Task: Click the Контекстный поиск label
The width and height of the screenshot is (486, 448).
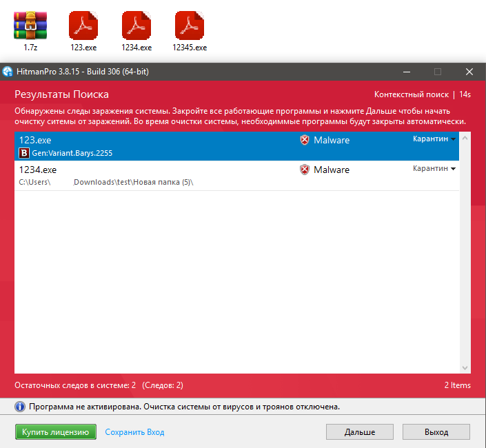Action: 412,94
